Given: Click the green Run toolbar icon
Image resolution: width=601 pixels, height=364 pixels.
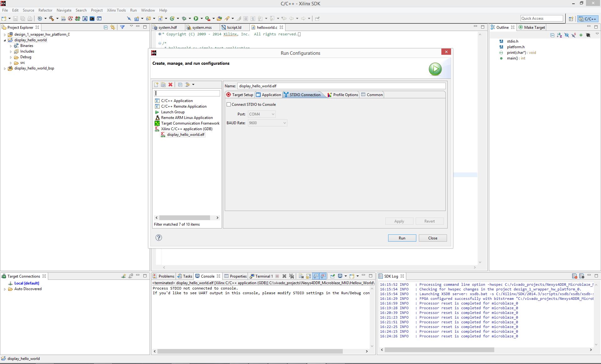Looking at the screenshot, I should click(x=196, y=18).
